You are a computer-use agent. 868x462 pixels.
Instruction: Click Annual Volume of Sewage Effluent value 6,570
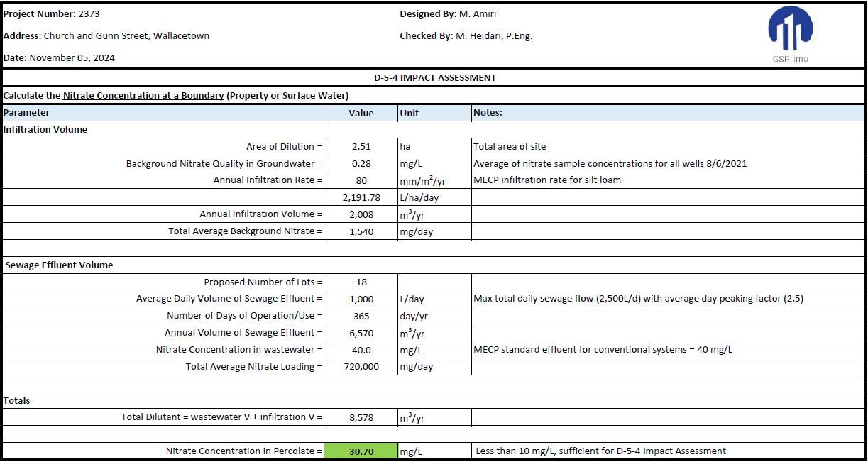pyautogui.click(x=361, y=333)
